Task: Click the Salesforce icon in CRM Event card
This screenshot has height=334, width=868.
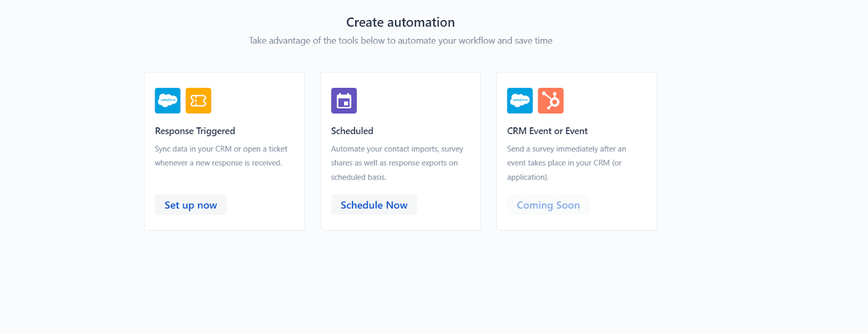Action: point(520,101)
